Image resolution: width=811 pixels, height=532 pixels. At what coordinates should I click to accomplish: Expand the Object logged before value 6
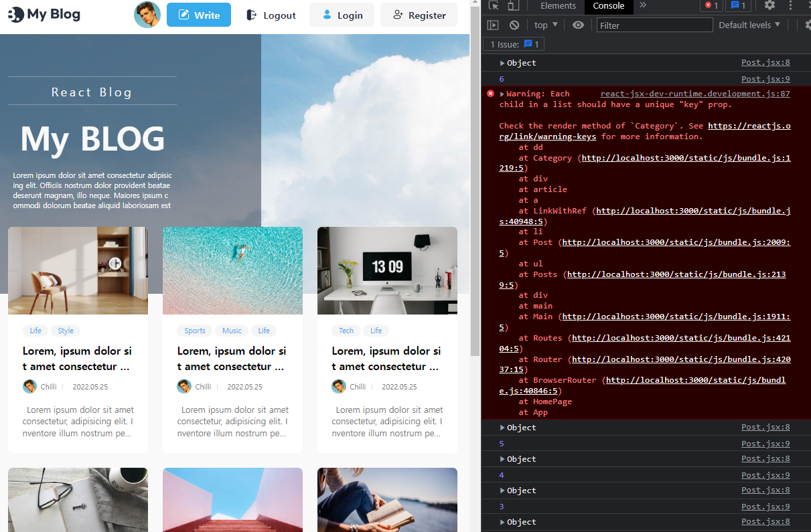[503, 63]
